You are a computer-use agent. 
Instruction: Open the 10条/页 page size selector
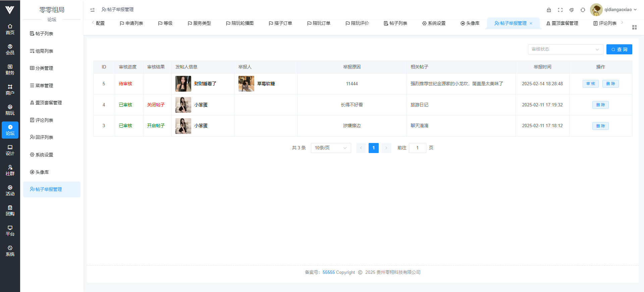click(331, 148)
